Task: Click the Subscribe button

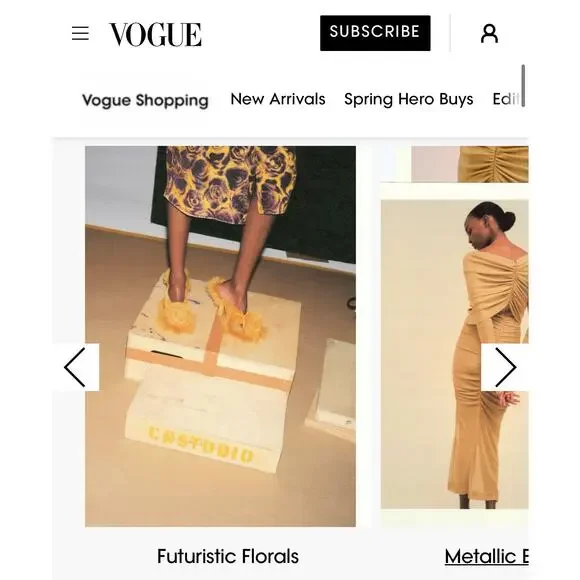Action: pyautogui.click(x=375, y=33)
